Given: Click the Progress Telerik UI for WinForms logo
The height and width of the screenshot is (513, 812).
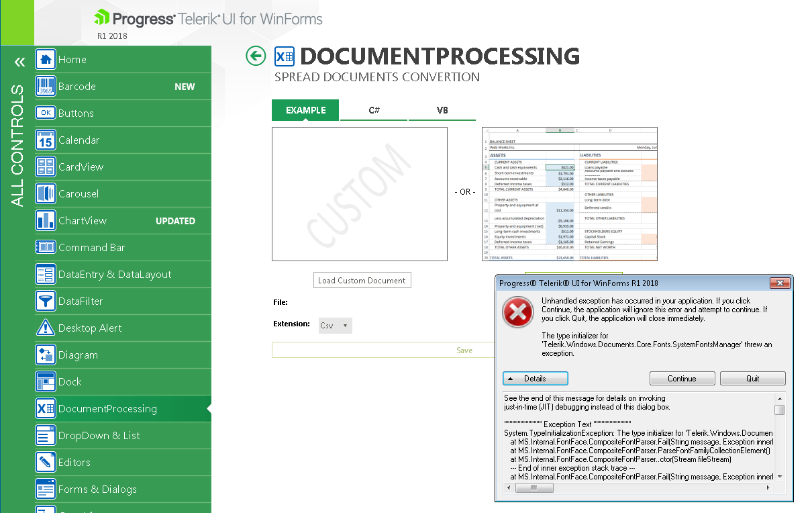Looking at the screenshot, I should click(208, 19).
